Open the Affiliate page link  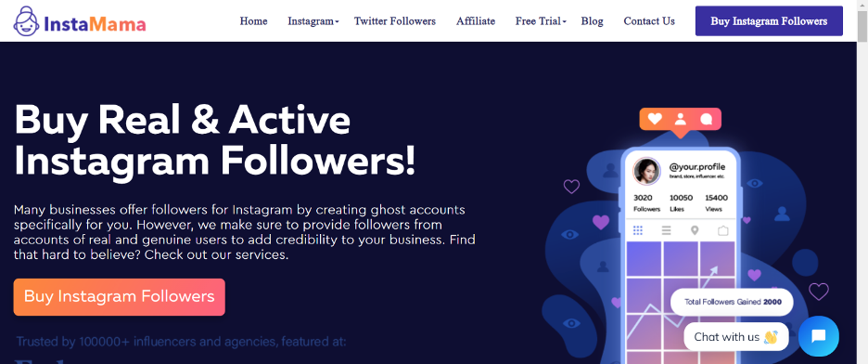476,21
